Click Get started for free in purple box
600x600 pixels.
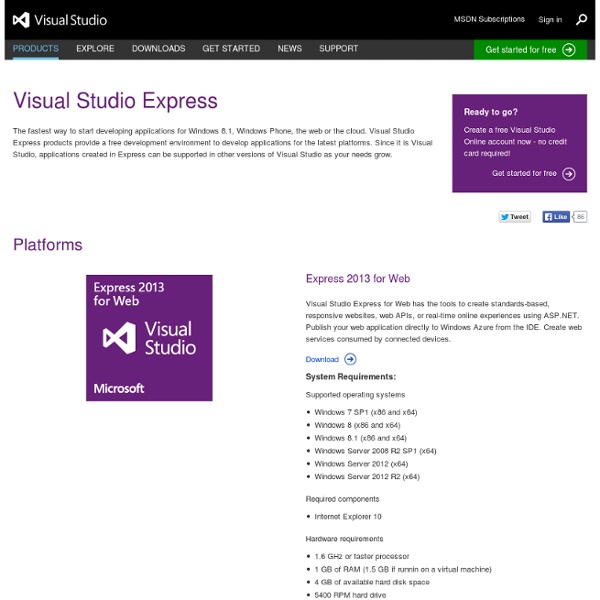(x=524, y=173)
